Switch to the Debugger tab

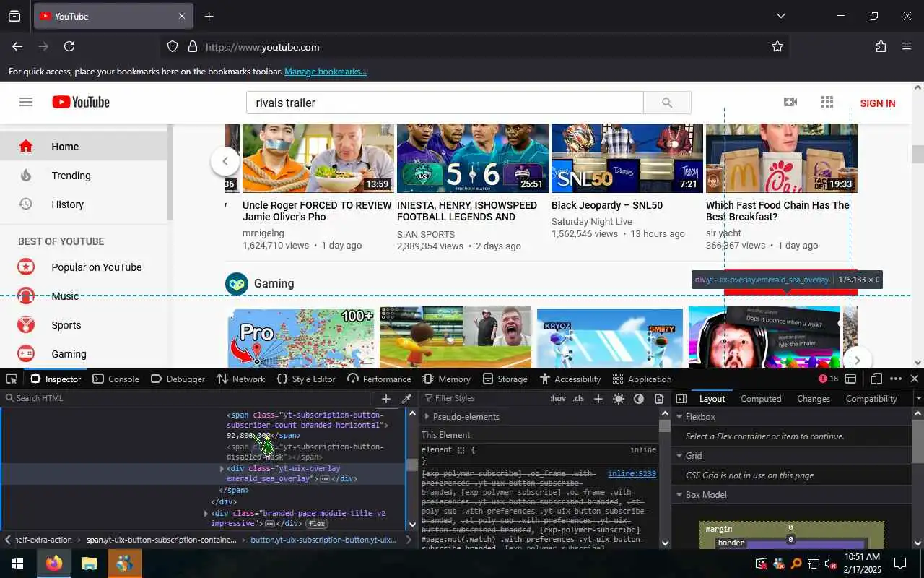click(x=178, y=379)
